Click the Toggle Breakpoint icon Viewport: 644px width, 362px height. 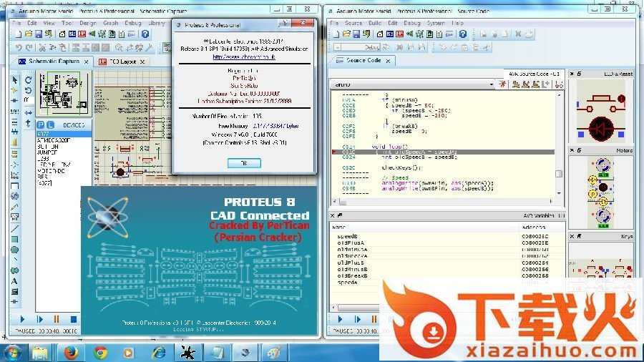[x=558, y=84]
